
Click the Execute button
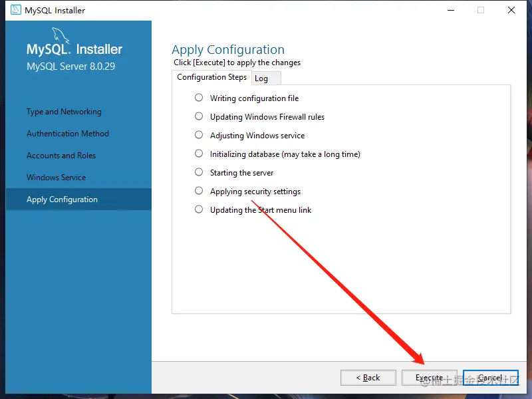click(429, 378)
